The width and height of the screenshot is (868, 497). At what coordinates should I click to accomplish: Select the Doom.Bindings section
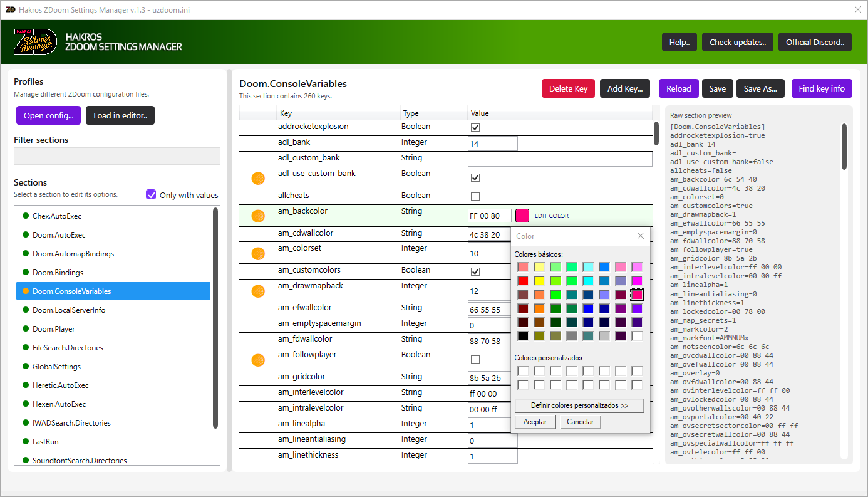click(113, 273)
